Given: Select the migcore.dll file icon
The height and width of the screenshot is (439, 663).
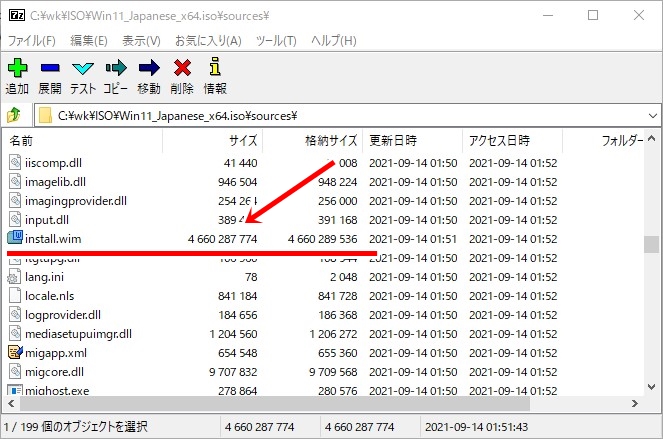Looking at the screenshot, I should [x=15, y=371].
